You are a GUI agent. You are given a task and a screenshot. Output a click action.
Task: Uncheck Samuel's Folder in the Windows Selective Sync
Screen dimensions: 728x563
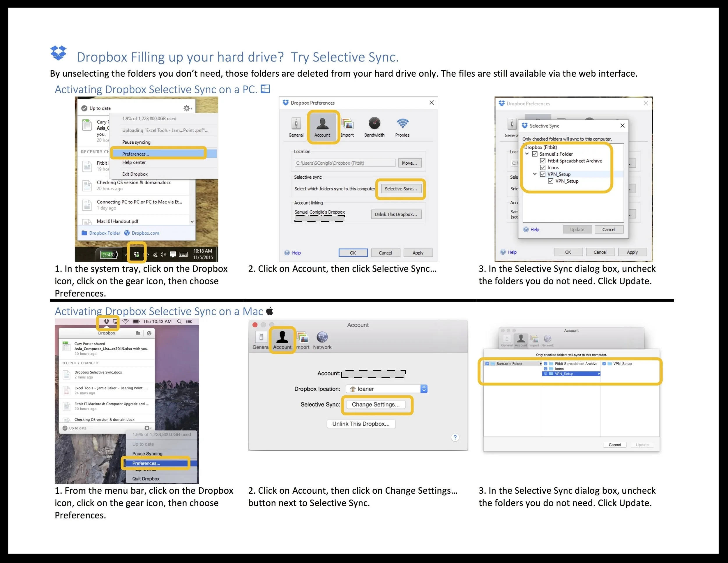[x=535, y=154]
